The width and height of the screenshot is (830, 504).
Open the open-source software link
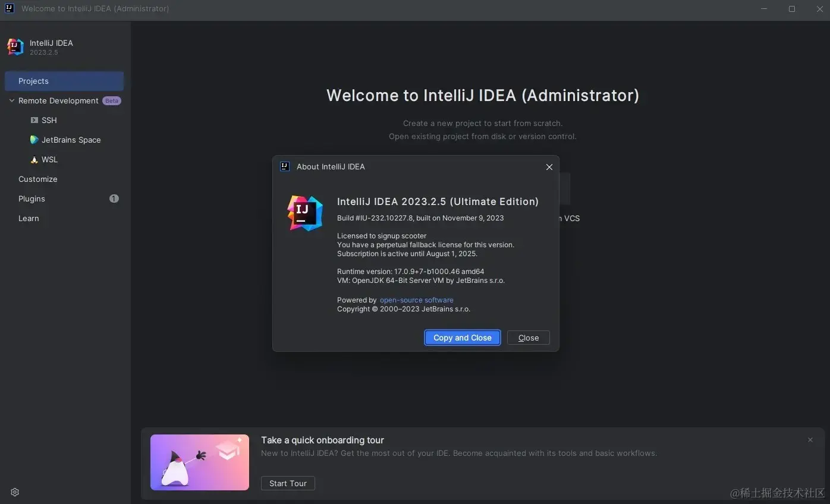417,300
